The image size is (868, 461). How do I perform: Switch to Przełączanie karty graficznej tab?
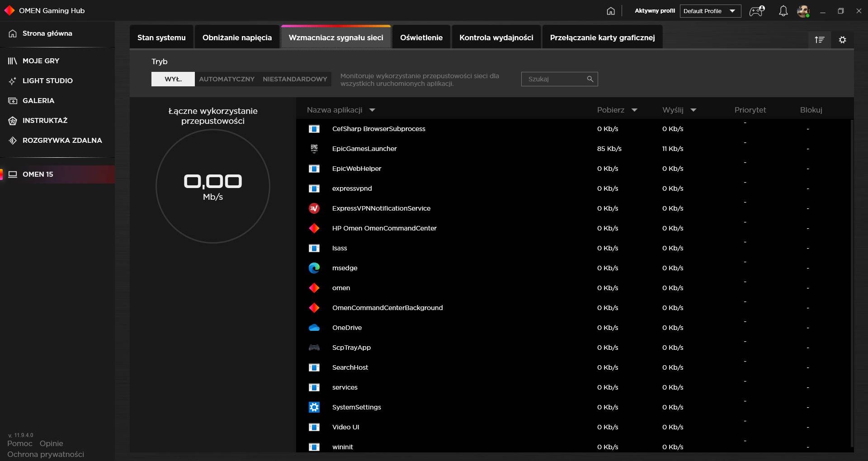point(603,38)
